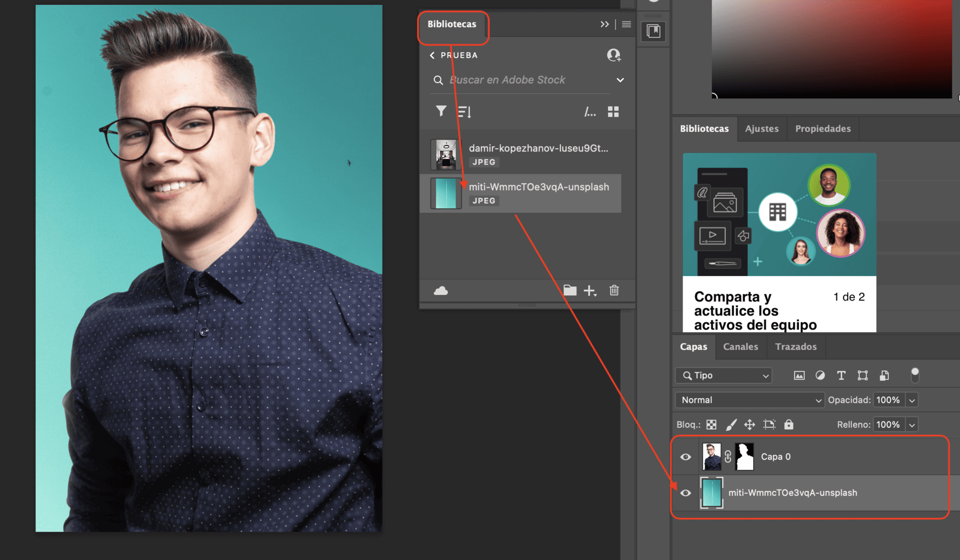Screen dimensions: 960x560
Task: Hide the Capa 0 layer
Action: point(685,457)
